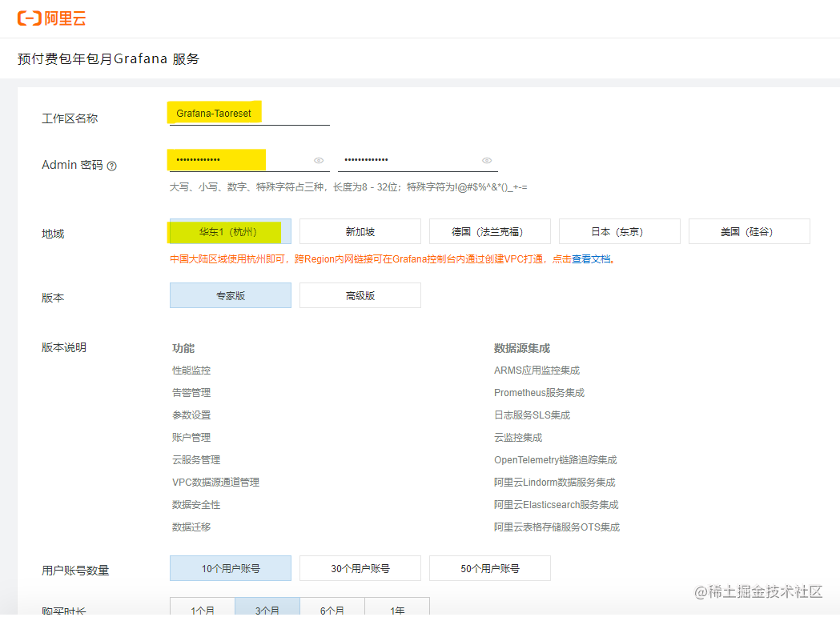Click the OpenTelemetry链路追踪集成 text
Screen dimensions: 840x617
[556, 460]
